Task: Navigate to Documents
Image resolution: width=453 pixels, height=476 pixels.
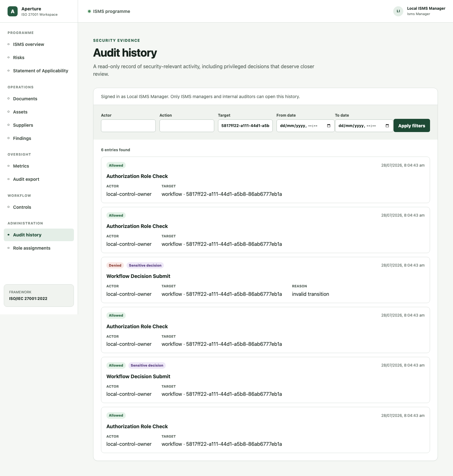Action: coord(39,99)
